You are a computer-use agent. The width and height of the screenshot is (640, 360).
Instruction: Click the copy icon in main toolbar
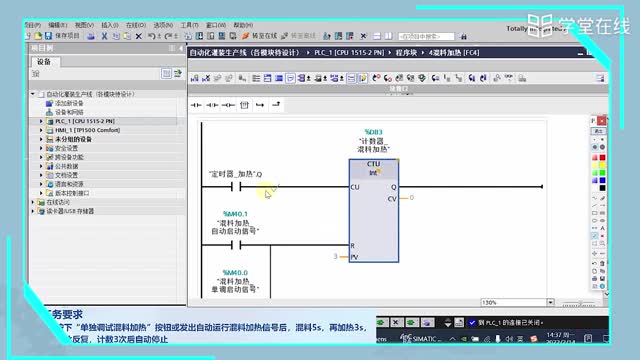pos(116,36)
